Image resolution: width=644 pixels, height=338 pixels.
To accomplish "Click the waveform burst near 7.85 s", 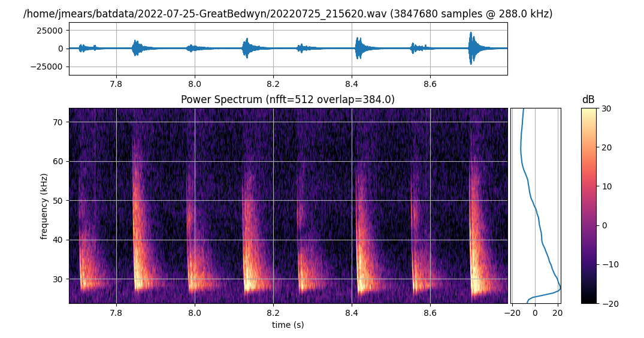I will (x=137, y=48).
